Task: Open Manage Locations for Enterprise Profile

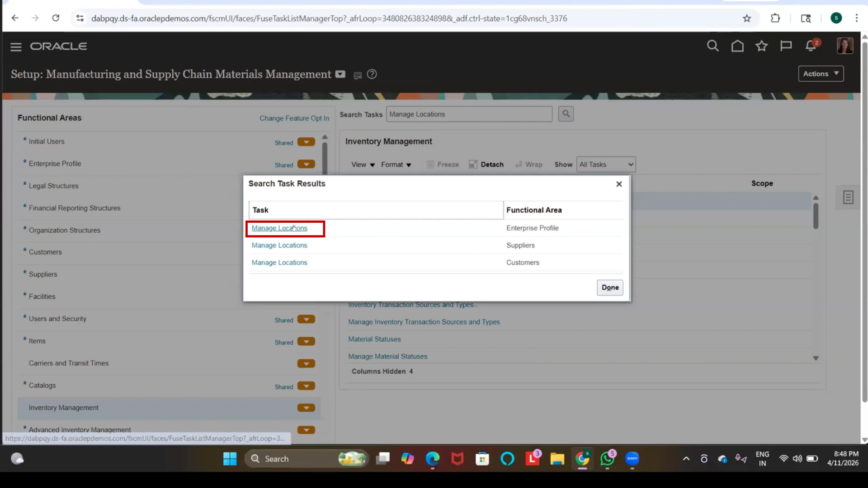Action: coord(279,228)
